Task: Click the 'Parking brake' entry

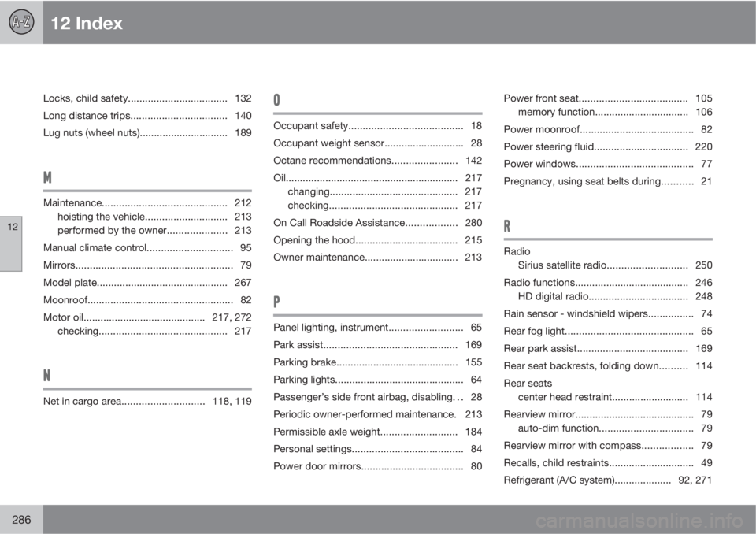Action: [x=377, y=362]
